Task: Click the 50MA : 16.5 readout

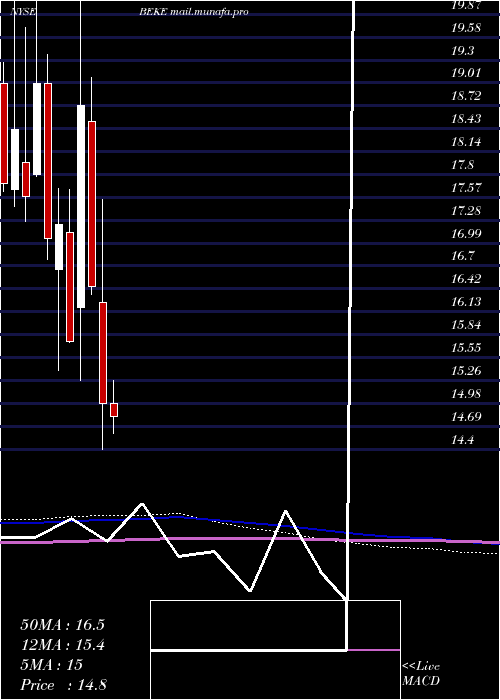Action: [62, 625]
